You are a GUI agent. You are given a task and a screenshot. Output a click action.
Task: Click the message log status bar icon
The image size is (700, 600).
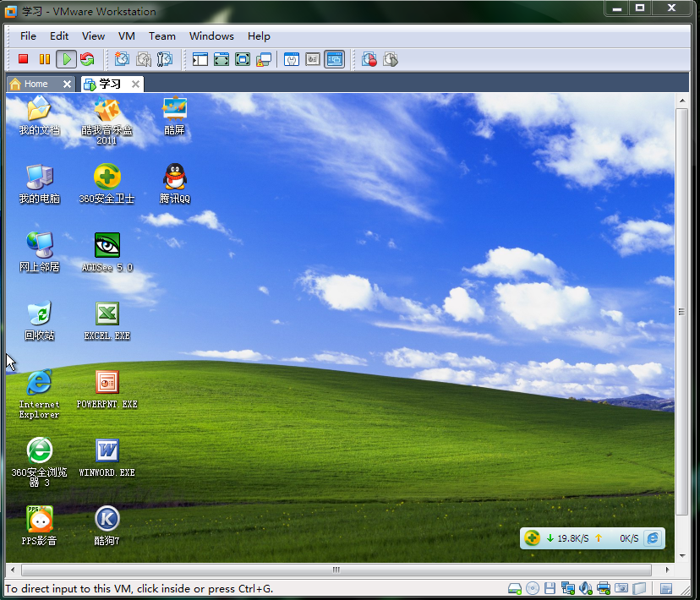click(666, 589)
